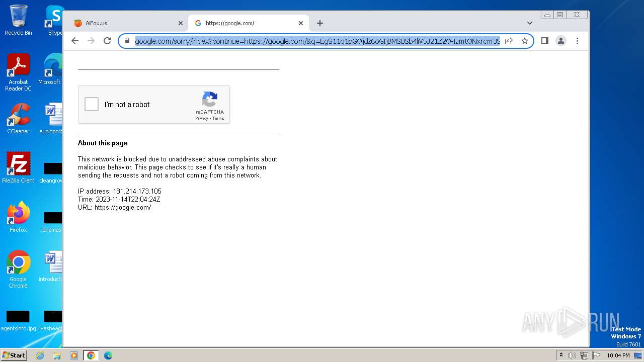The height and width of the screenshot is (362, 644).
Task: Select Acrobat Reader DC desktop icon
Action: point(18,72)
